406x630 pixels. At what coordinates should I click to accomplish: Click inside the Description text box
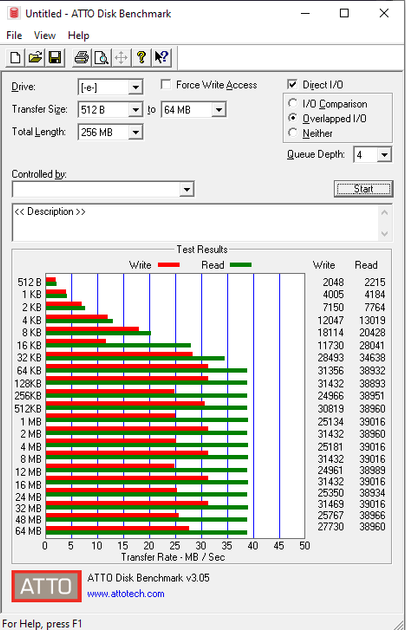point(196,222)
